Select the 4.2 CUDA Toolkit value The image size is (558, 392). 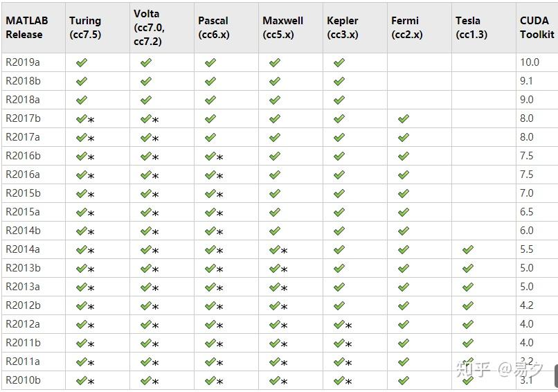[x=527, y=305]
